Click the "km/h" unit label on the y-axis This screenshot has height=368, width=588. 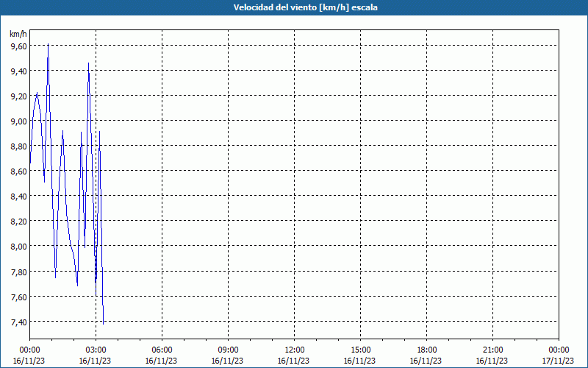(x=18, y=34)
